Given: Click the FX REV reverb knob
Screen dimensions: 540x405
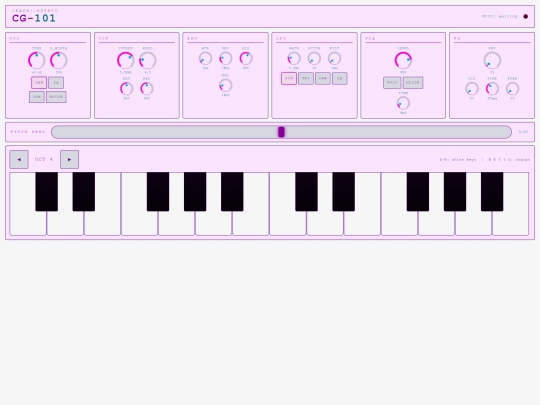Looking at the screenshot, I should coord(492,61).
